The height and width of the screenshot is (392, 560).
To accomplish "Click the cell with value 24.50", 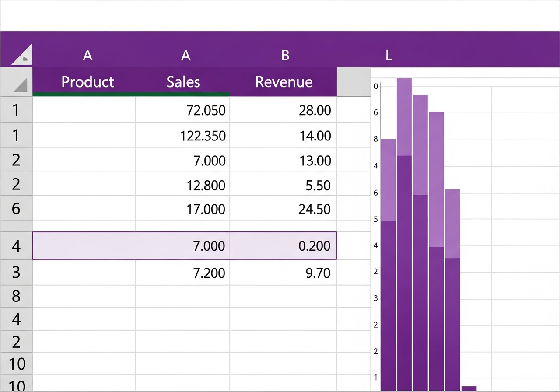I will click(283, 209).
